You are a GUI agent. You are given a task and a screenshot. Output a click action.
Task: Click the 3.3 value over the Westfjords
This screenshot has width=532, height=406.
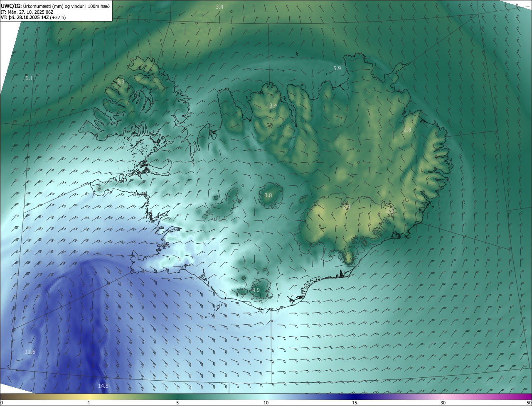[121, 82]
